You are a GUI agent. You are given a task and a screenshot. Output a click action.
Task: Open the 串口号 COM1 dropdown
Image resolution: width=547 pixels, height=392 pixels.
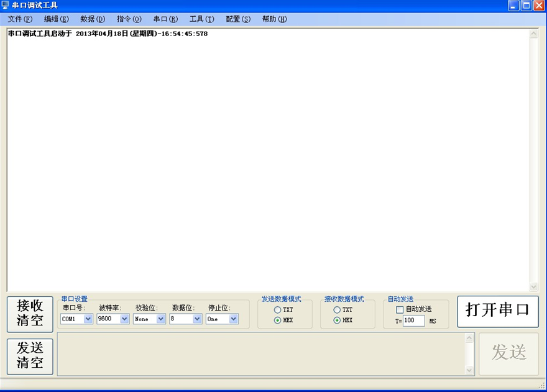[87, 319]
